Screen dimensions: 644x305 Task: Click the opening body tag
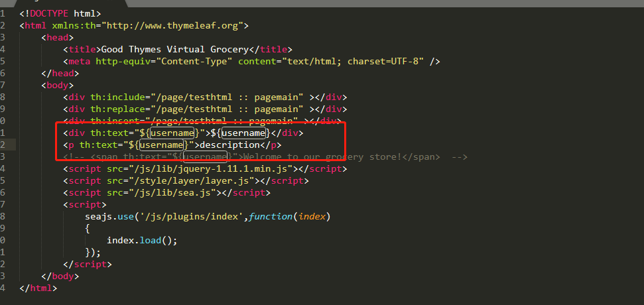tap(58, 86)
